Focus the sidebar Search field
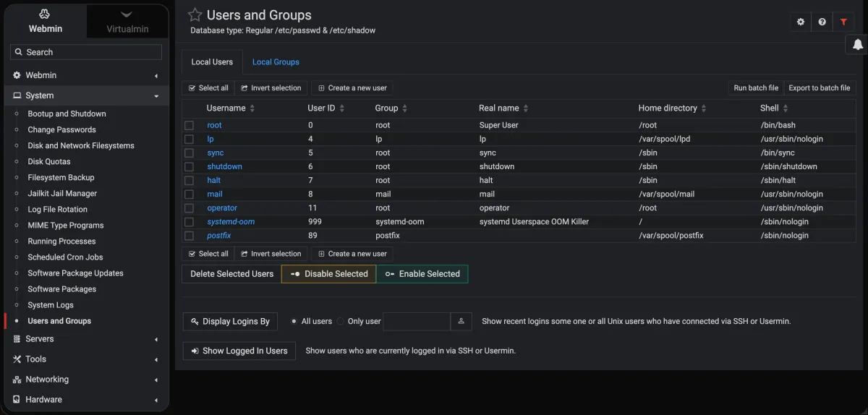Viewport: 868px width, 415px height. 86,52
